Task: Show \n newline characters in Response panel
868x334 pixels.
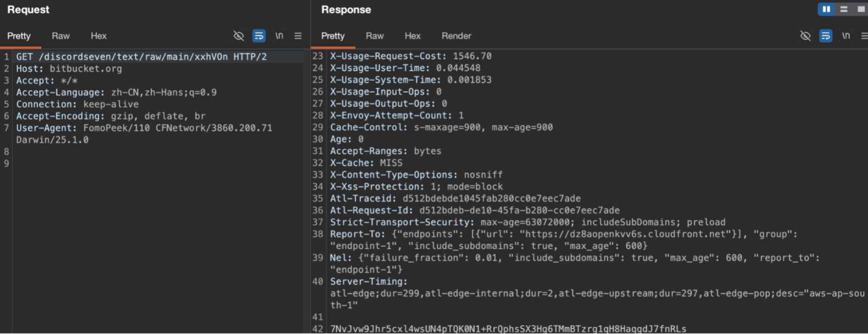Action: point(846,36)
